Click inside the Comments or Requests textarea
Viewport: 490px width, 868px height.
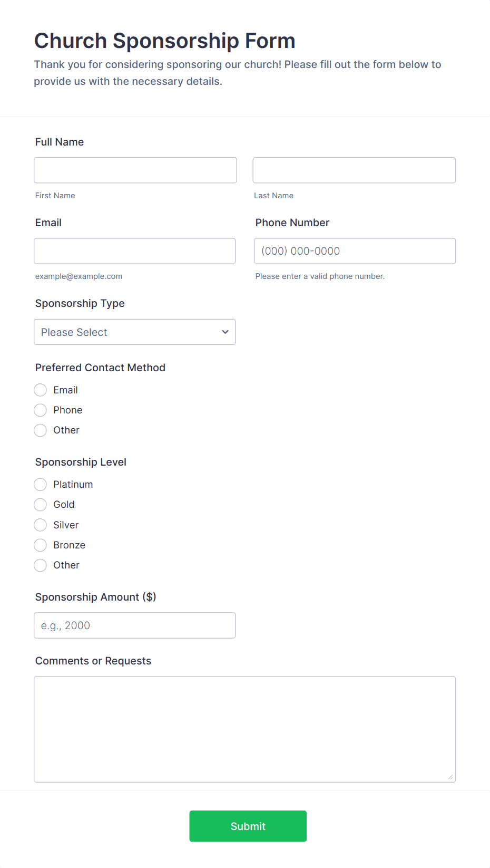[244, 728]
